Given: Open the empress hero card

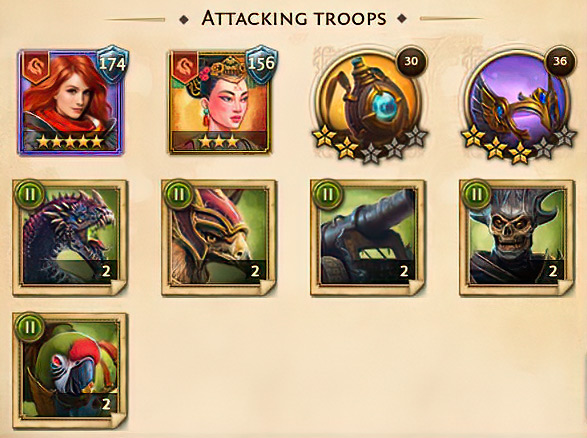Looking at the screenshot, I should click(x=219, y=102).
